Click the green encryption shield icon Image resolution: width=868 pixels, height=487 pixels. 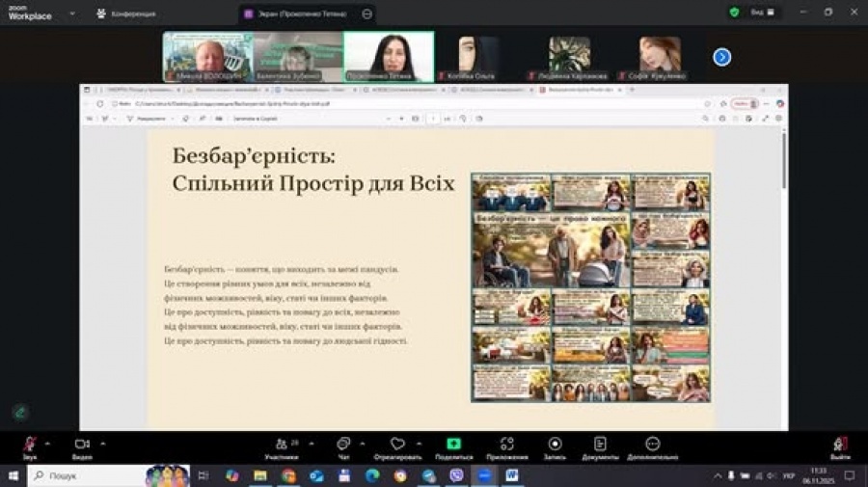point(734,13)
